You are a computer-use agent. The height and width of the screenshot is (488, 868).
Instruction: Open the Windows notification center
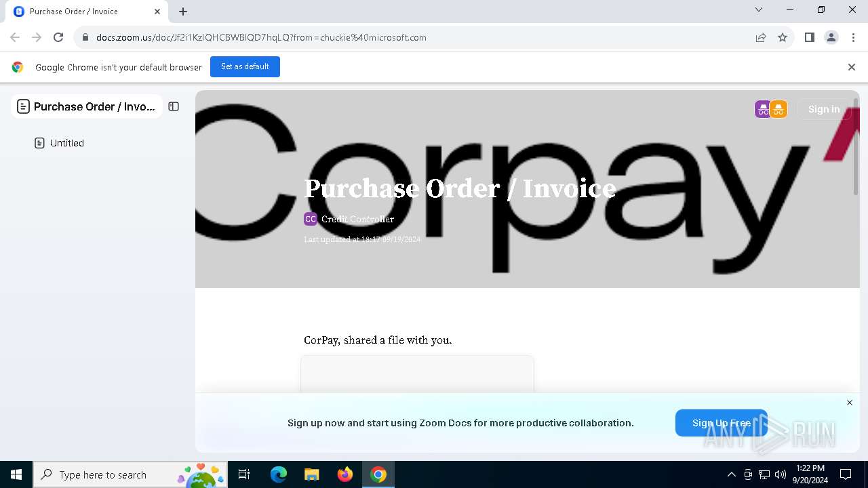click(x=846, y=474)
